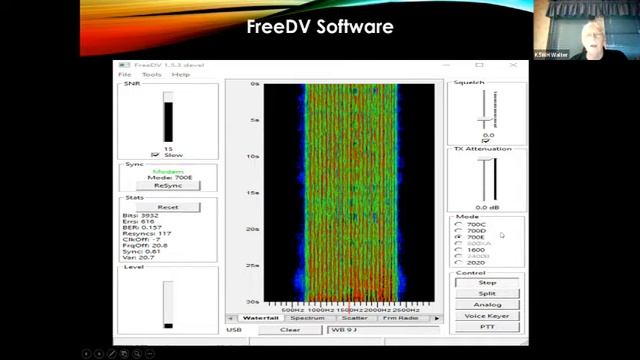Click the slideshow zoom magnifier icon
640x360 pixels.
coord(137,354)
